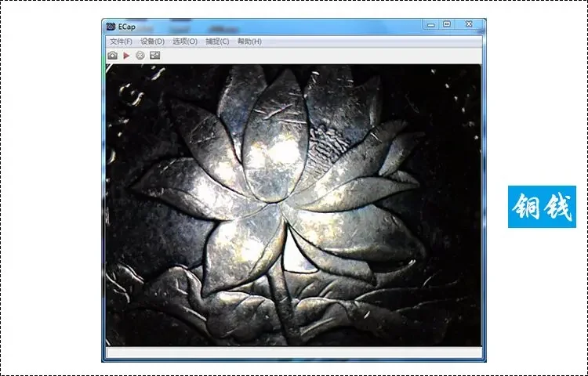Click the picture icon in toolbar
The height and width of the screenshot is (376, 588).
click(x=155, y=56)
